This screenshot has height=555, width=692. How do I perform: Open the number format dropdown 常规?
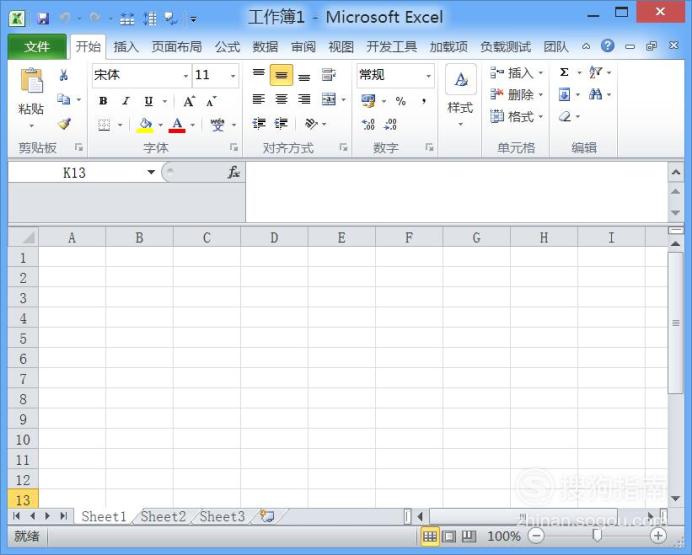point(428,75)
